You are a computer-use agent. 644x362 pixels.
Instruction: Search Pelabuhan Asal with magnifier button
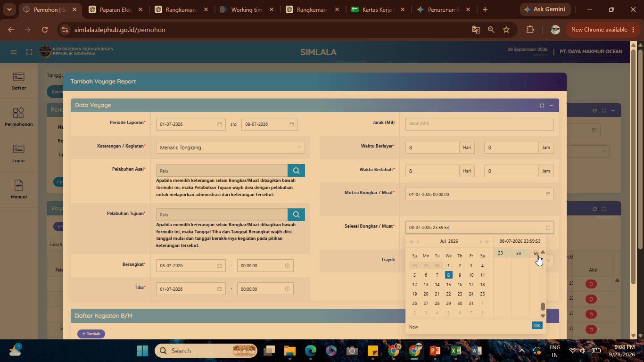tap(296, 171)
